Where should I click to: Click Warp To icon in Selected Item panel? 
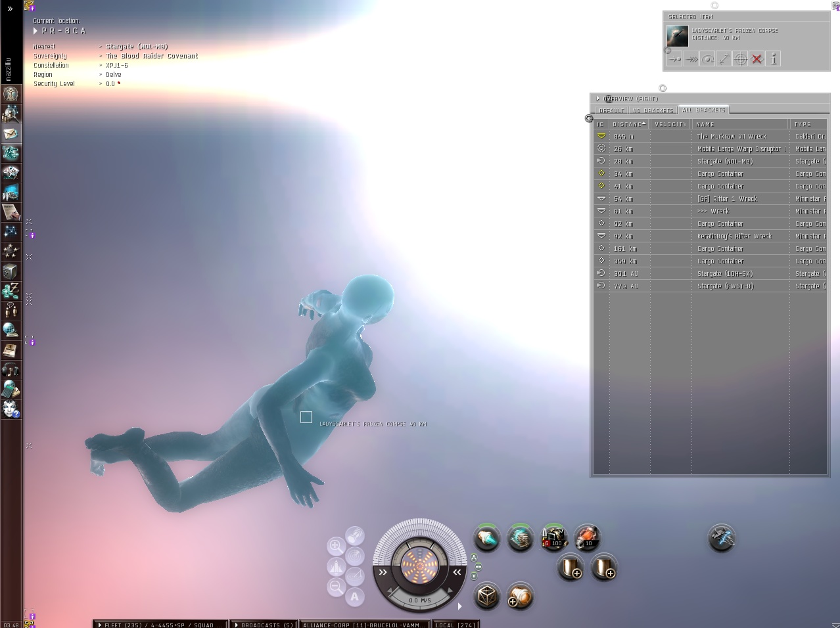[x=691, y=59]
